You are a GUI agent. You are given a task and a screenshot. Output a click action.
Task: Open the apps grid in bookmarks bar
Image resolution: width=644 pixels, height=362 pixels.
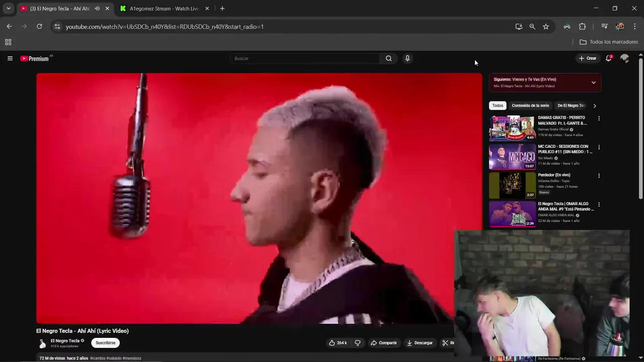point(8,42)
